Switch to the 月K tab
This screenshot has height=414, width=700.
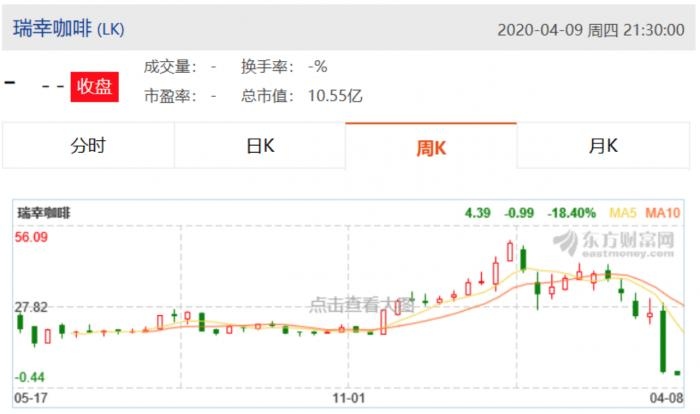pos(603,146)
